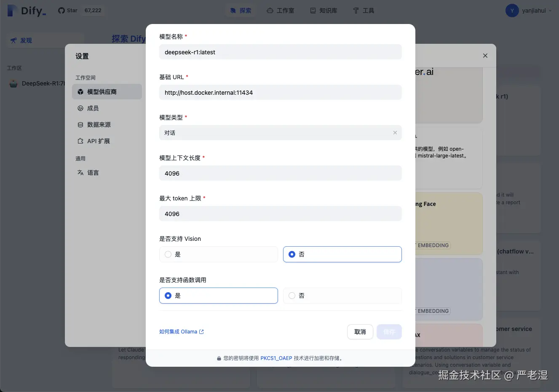Screen dimensions: 559x392
Task: Click the 知识库 book icon
Action: click(x=313, y=11)
